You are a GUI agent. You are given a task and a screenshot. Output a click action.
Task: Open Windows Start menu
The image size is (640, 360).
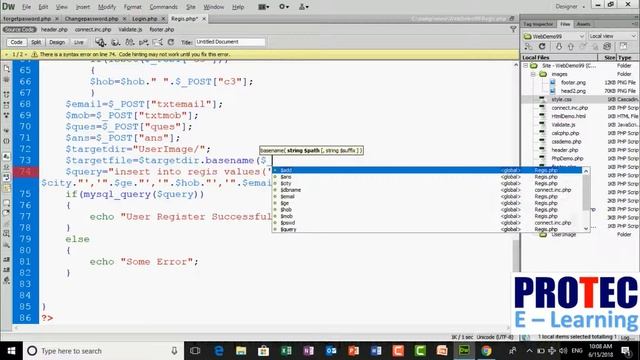pyautogui.click(x=11, y=351)
